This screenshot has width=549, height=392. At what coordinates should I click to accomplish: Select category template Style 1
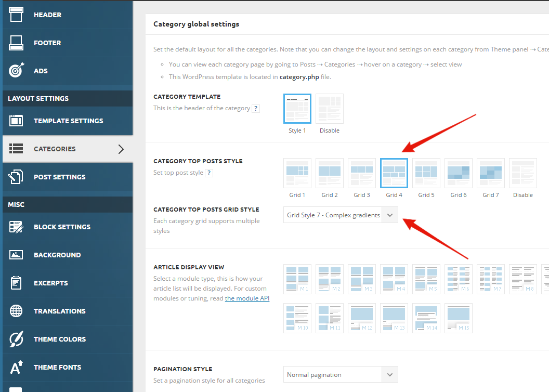click(x=297, y=109)
